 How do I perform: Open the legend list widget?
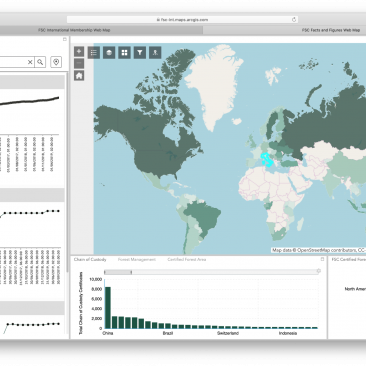tap(94, 52)
